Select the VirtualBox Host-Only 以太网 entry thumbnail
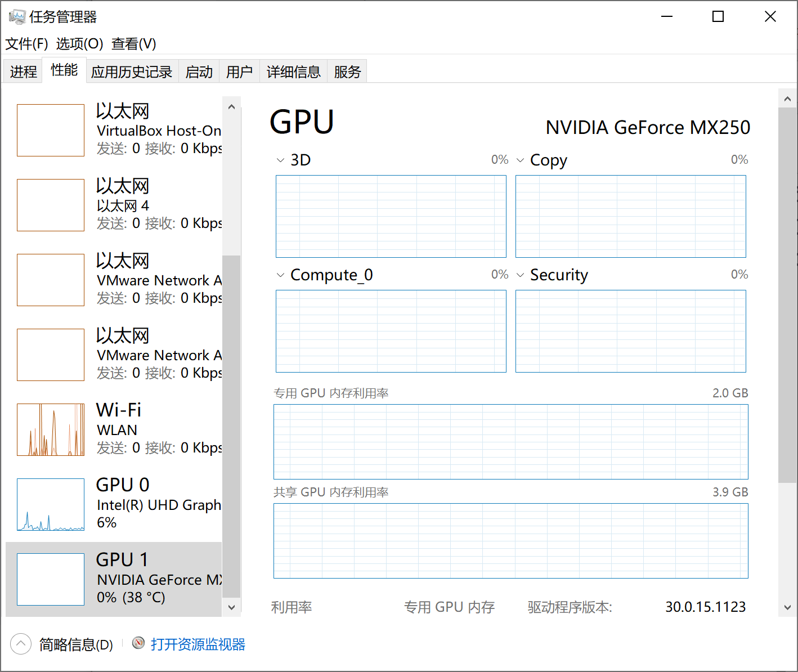This screenshot has width=798, height=672. (51, 130)
